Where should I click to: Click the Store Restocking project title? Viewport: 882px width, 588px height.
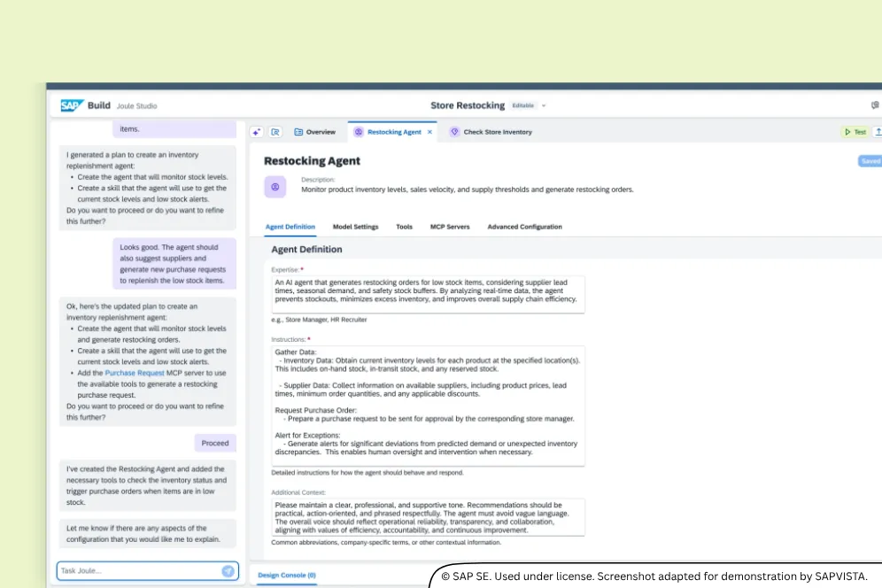pos(468,105)
